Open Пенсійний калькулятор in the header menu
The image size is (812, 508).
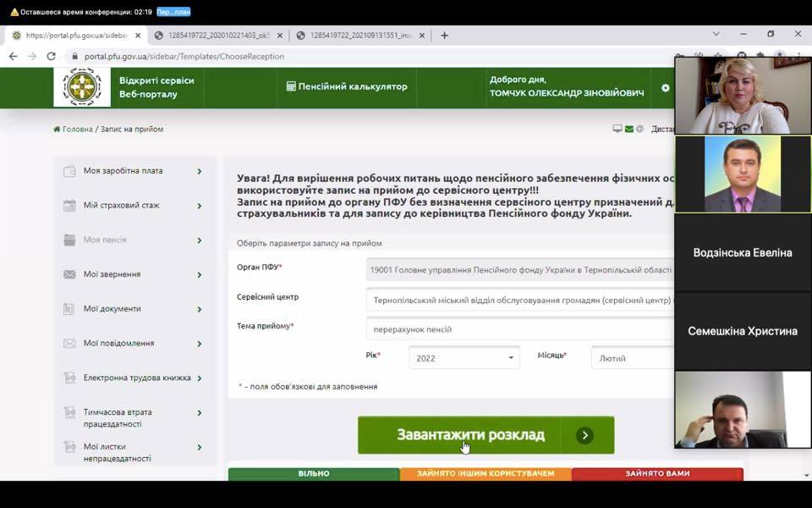click(347, 86)
